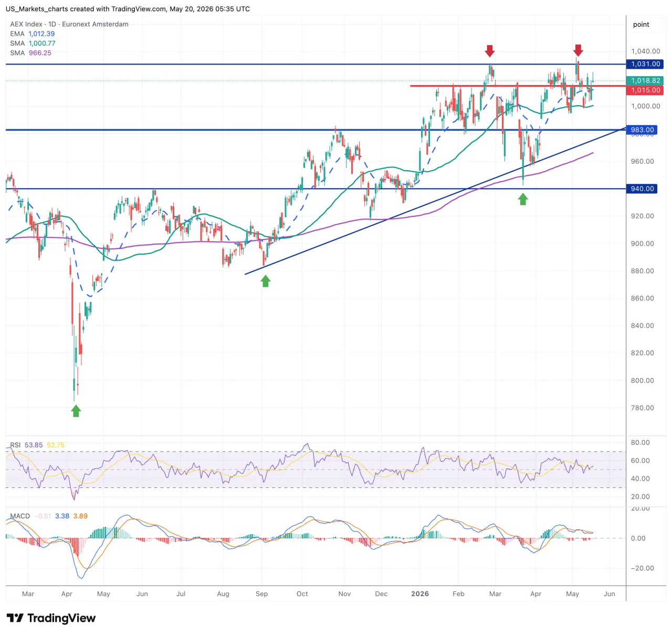Click the 0.00 value on the MACD axis

coord(638,538)
